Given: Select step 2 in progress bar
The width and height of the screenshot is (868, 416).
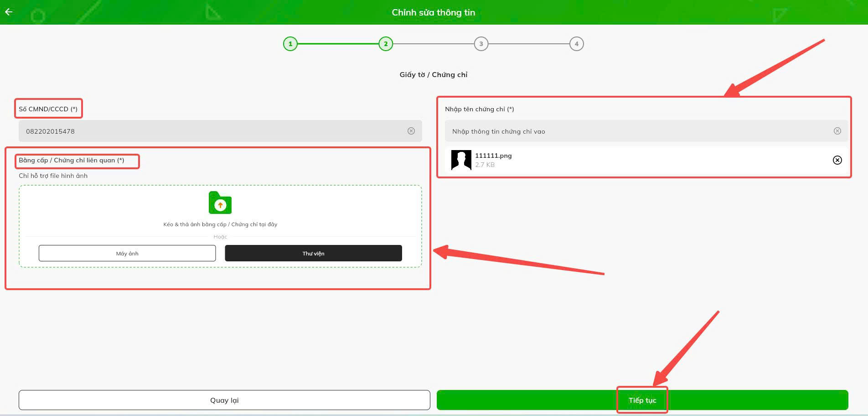Looking at the screenshot, I should 386,44.
